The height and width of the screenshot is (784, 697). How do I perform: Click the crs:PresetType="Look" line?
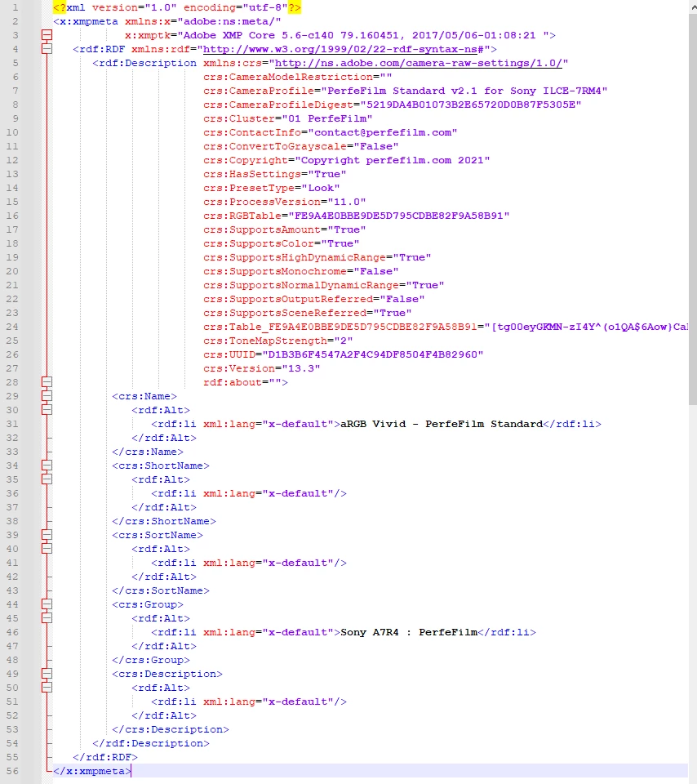(x=271, y=188)
